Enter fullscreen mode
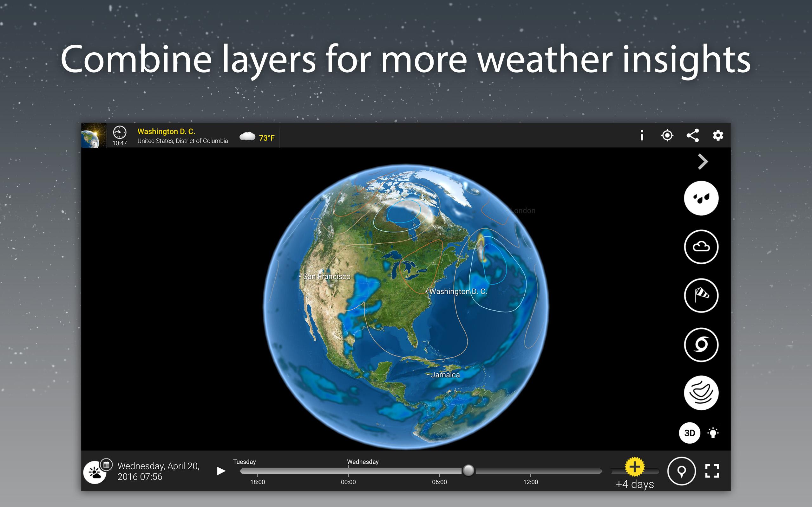The image size is (812, 507). (x=712, y=471)
